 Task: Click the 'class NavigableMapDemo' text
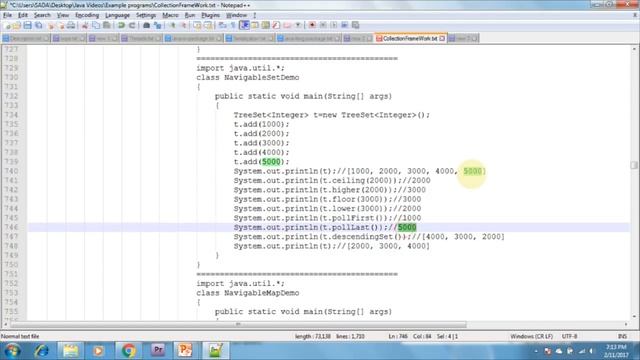coord(248,293)
